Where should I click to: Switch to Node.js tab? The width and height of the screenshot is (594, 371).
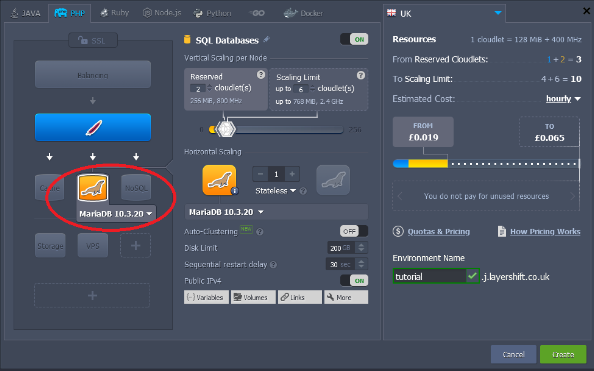(162, 13)
